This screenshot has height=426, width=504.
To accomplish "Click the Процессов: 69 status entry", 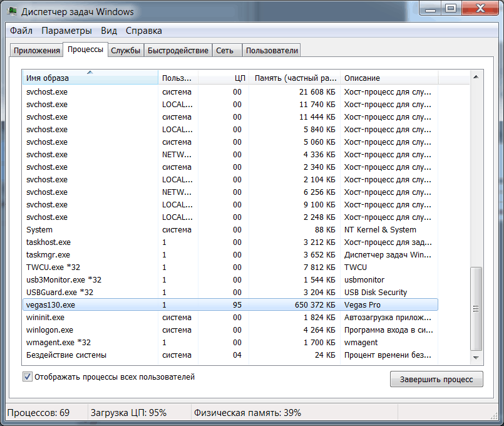I will tap(38, 412).
